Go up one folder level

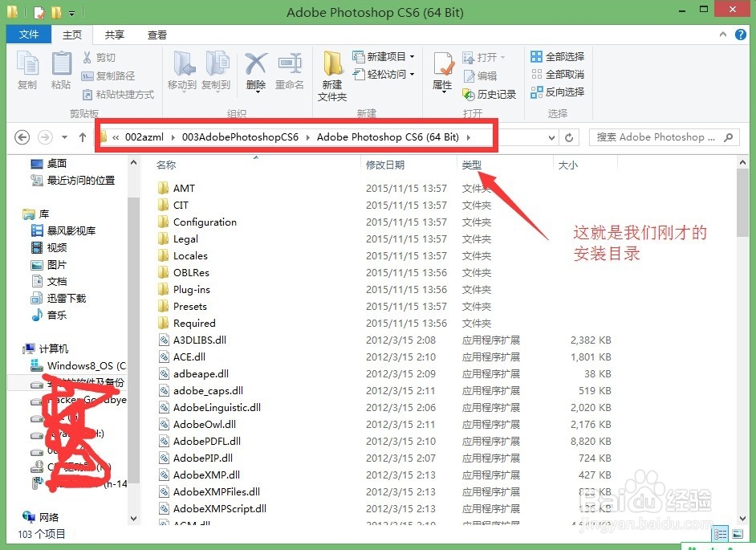(83, 137)
